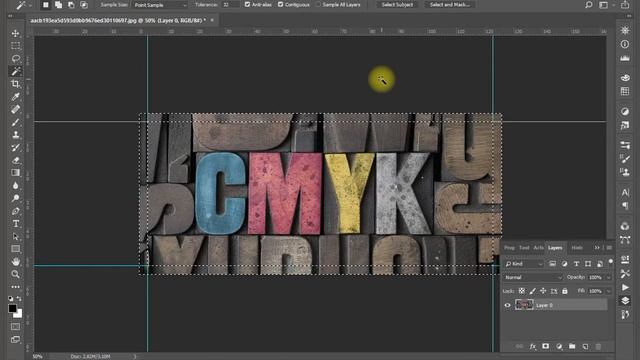The height and width of the screenshot is (360, 640).
Task: Switch to the Actions tab
Action: coord(539,248)
